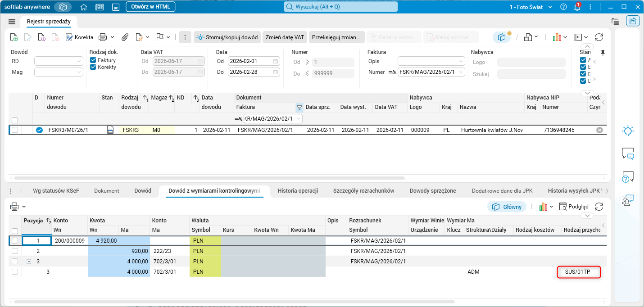Image resolution: width=644 pixels, height=307 pixels.
Task: Click the Korekta toolbar item
Action: (x=80, y=37)
